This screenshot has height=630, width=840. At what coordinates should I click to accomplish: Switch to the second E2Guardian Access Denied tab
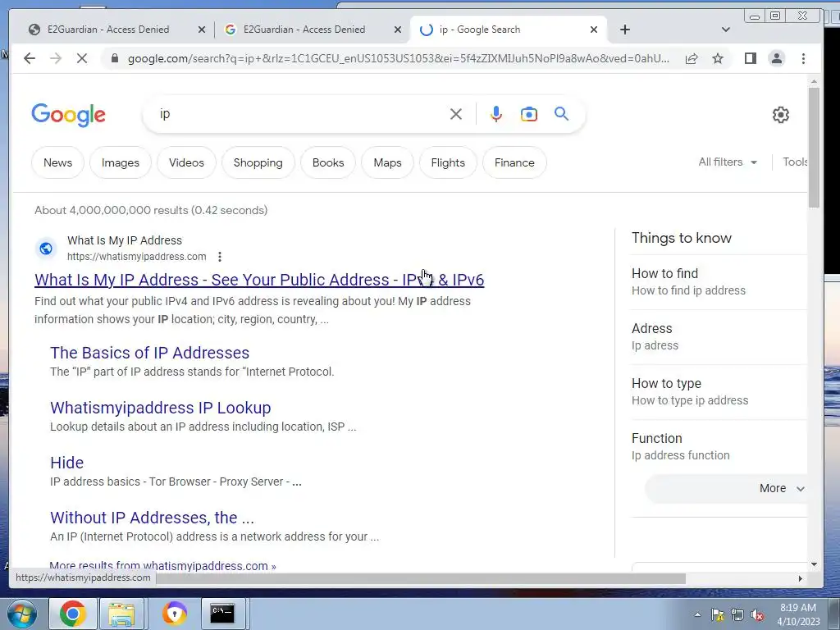coord(304,30)
